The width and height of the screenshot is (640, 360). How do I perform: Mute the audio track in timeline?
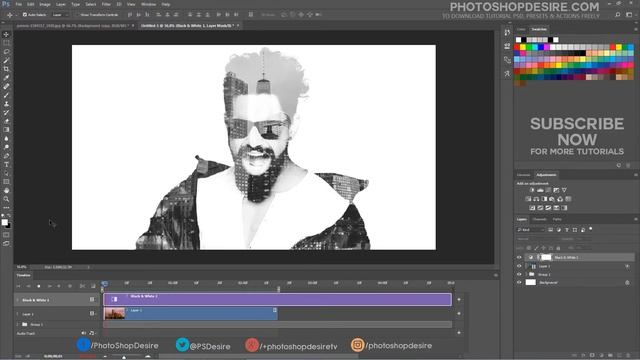coord(84,333)
